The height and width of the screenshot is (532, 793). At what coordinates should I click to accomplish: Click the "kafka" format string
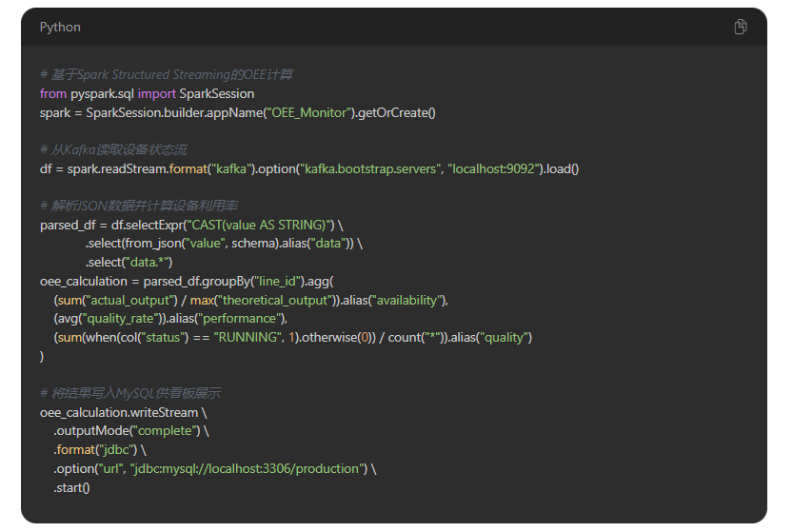pyautogui.click(x=231, y=168)
